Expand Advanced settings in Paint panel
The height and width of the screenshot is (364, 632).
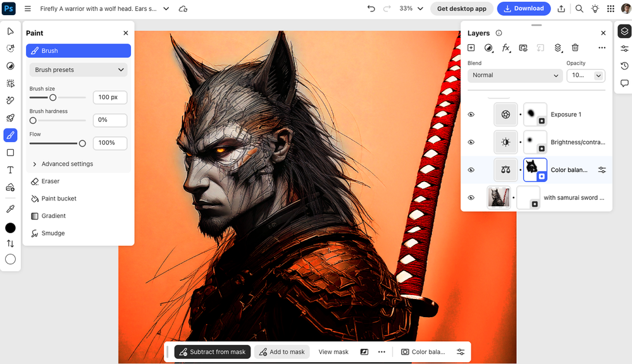click(63, 164)
